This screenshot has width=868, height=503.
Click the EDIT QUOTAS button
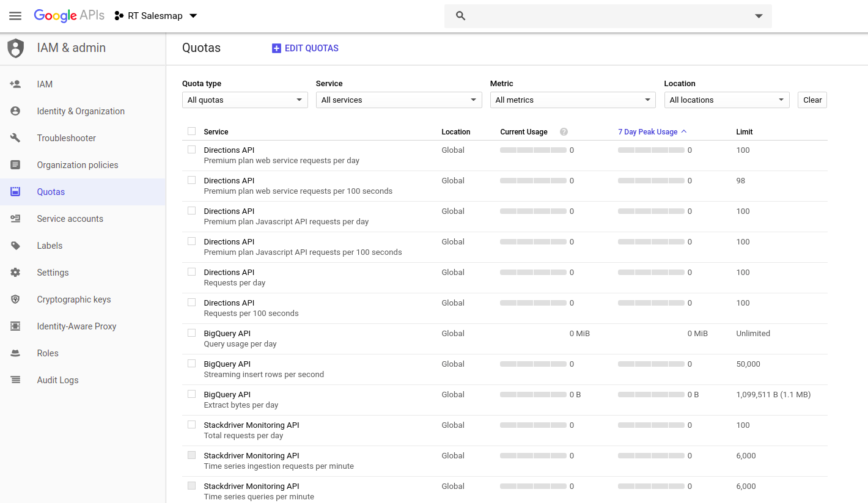[305, 48]
